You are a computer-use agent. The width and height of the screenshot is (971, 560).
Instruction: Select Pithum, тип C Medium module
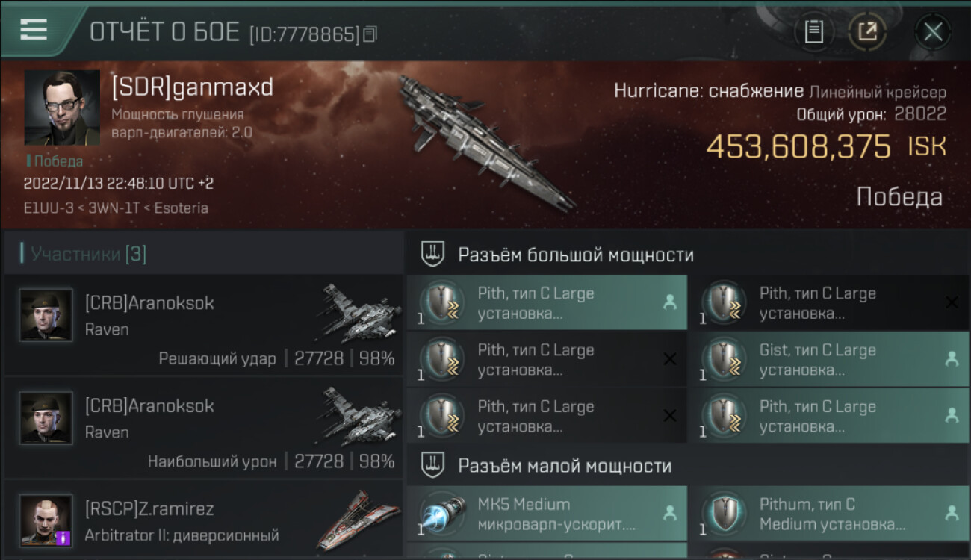828,514
